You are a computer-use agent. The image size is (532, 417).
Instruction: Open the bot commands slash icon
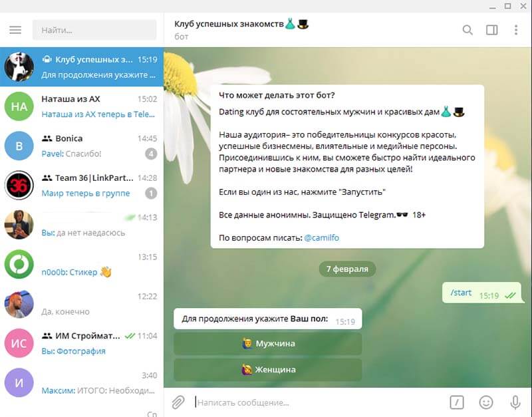pyautogui.click(x=457, y=402)
